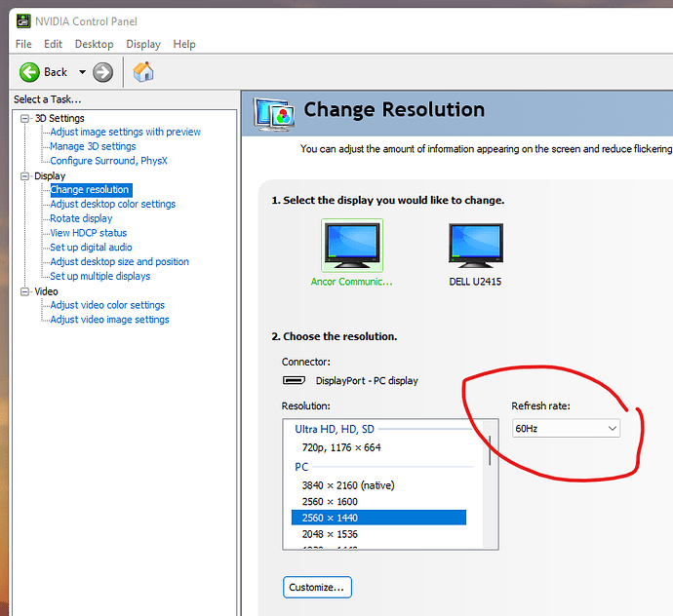
Task: Open the File menu
Action: 23,44
